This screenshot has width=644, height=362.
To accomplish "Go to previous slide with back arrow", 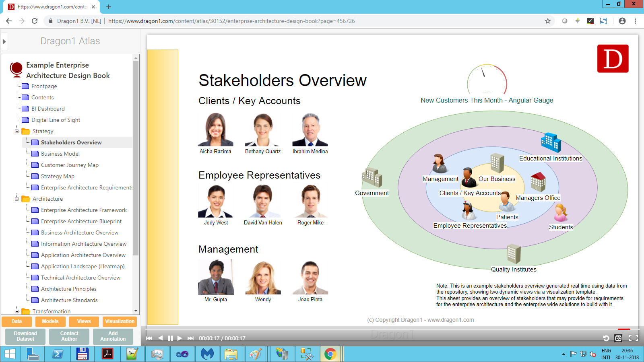I will (160, 338).
